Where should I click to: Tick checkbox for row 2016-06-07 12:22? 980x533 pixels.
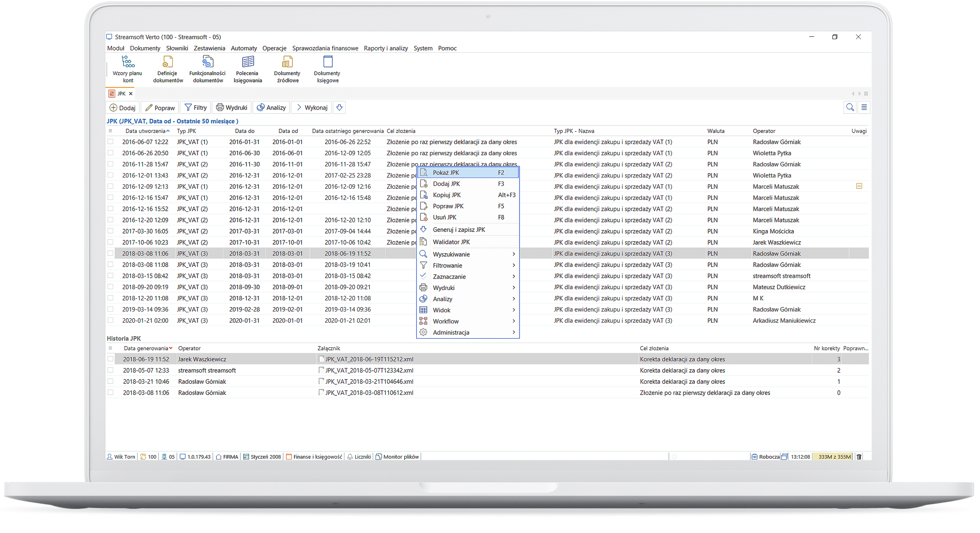pos(110,142)
